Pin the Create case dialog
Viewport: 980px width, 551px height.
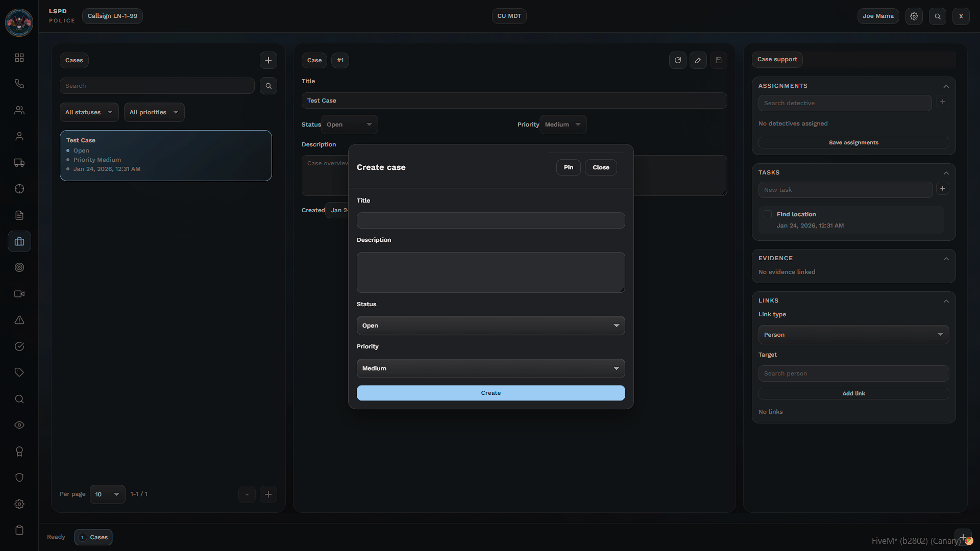tap(568, 167)
